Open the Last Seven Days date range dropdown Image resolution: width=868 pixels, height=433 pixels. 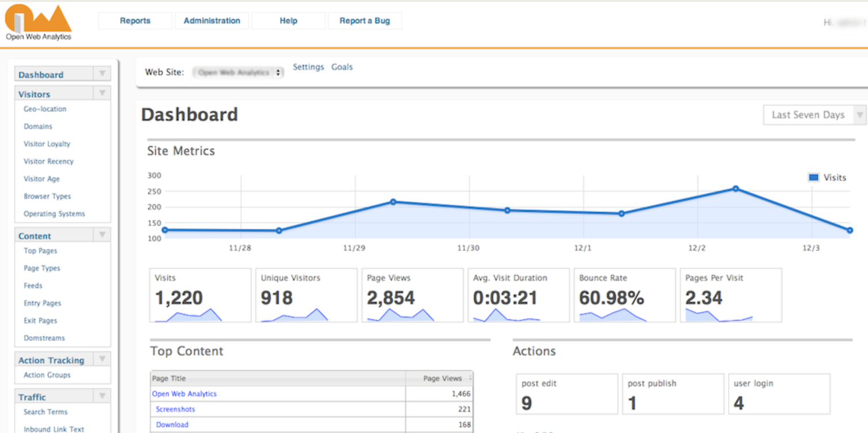point(814,115)
